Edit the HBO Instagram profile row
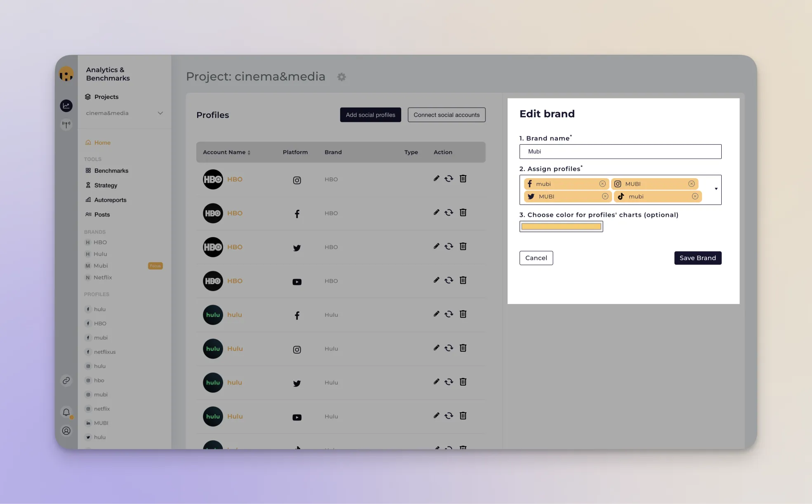812x504 pixels. point(436,178)
